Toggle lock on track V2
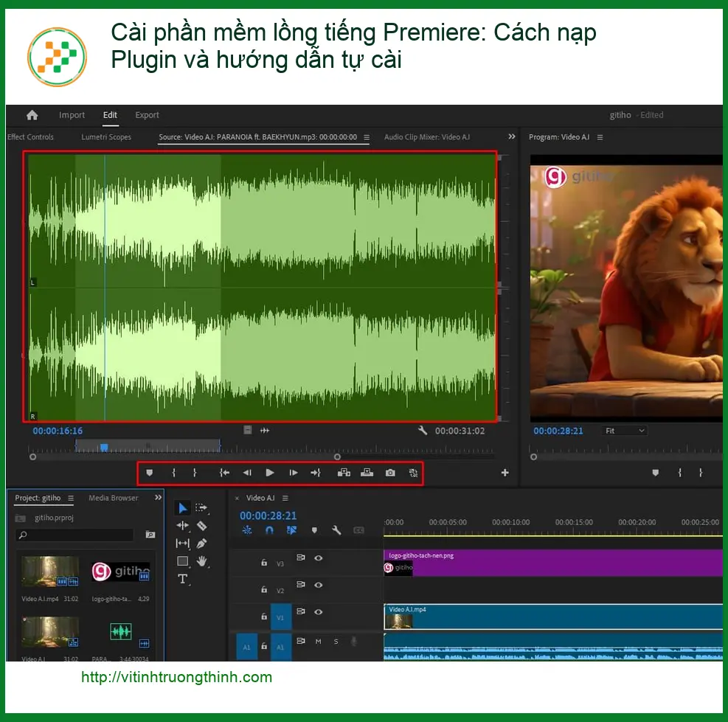The width and height of the screenshot is (728, 722). click(x=264, y=589)
